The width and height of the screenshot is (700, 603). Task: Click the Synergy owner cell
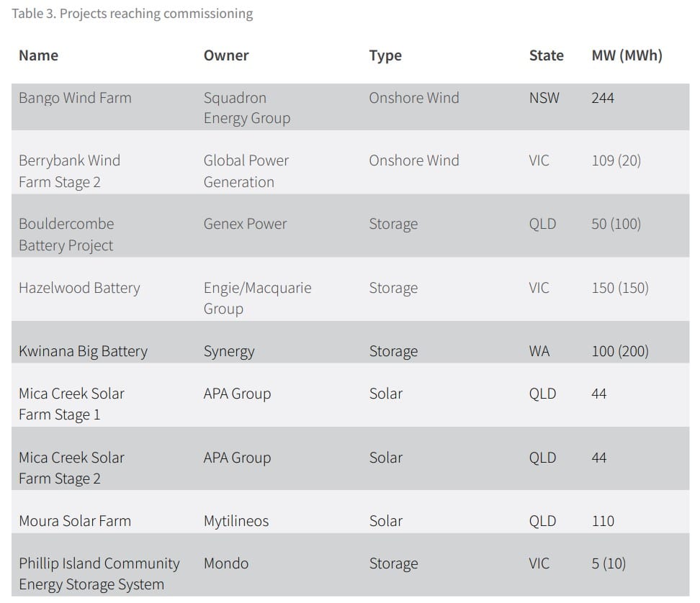(x=229, y=351)
